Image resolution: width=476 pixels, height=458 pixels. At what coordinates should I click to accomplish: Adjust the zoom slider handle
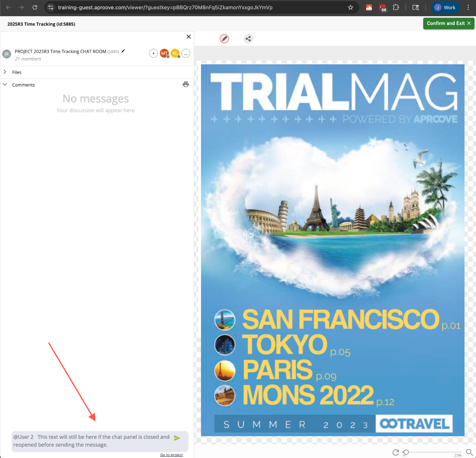(406, 452)
